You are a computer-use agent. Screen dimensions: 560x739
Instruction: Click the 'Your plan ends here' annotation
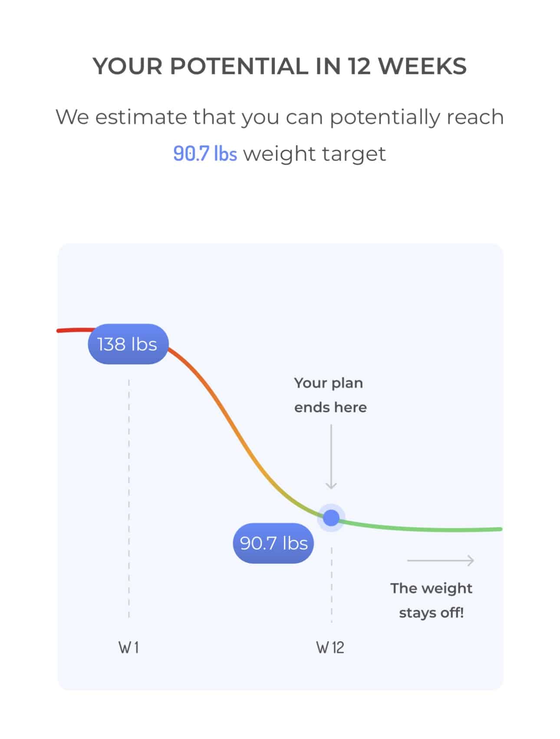click(330, 395)
